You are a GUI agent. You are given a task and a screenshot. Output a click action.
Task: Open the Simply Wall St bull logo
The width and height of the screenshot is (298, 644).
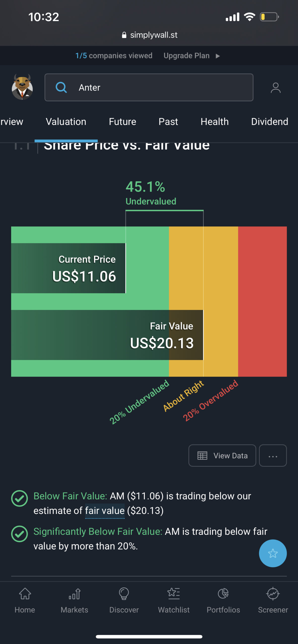[22, 87]
